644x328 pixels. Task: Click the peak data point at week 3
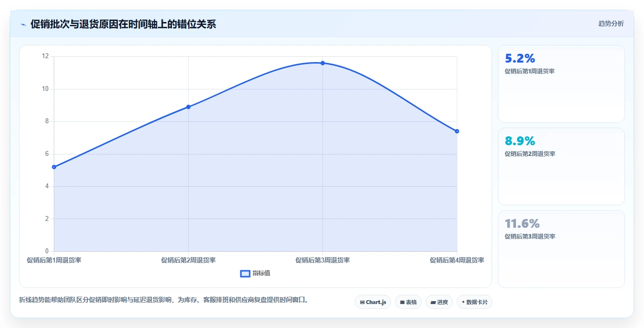coord(322,63)
